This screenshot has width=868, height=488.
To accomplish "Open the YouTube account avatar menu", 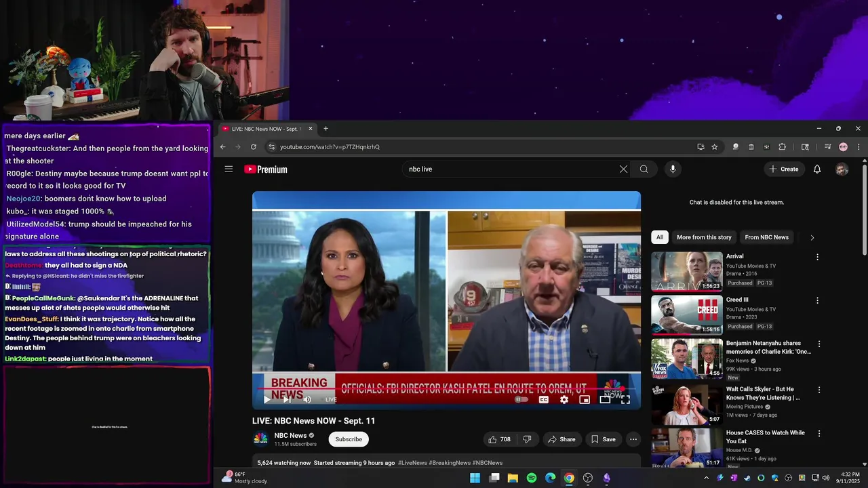I will point(842,169).
